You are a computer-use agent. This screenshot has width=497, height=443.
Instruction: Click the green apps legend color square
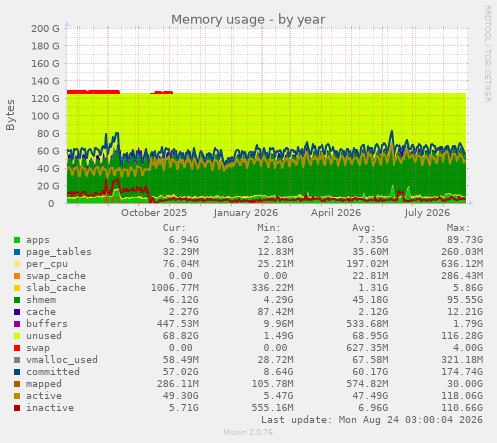17,240
